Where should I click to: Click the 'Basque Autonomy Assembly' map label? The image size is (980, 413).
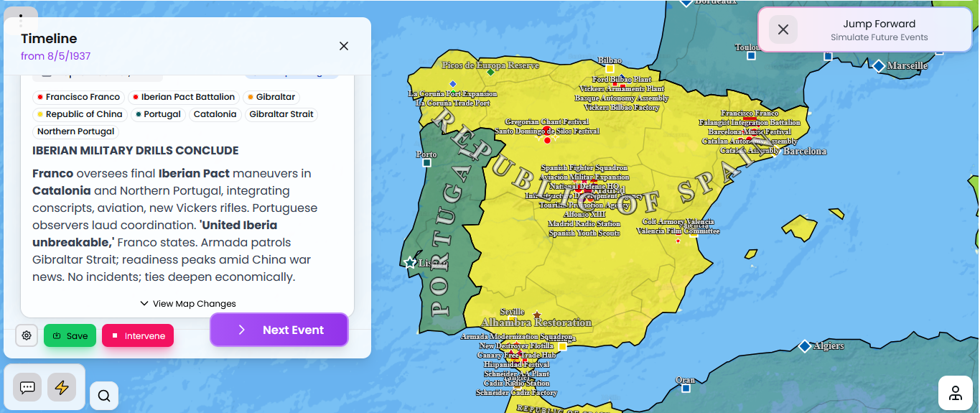621,98
